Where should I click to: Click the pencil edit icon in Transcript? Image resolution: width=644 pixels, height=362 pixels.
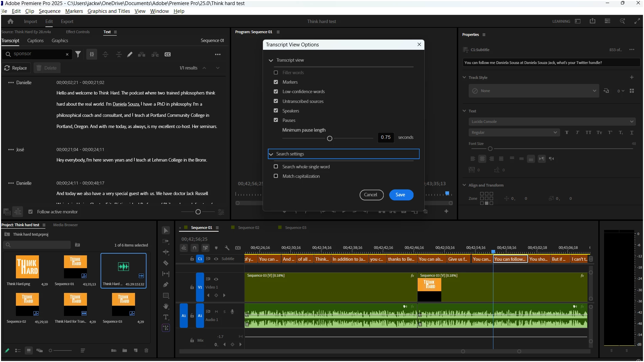(130, 54)
